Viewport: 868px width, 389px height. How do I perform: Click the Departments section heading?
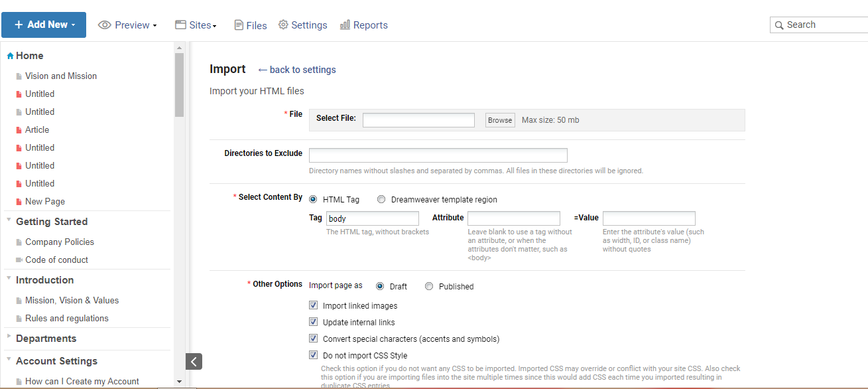click(x=46, y=339)
